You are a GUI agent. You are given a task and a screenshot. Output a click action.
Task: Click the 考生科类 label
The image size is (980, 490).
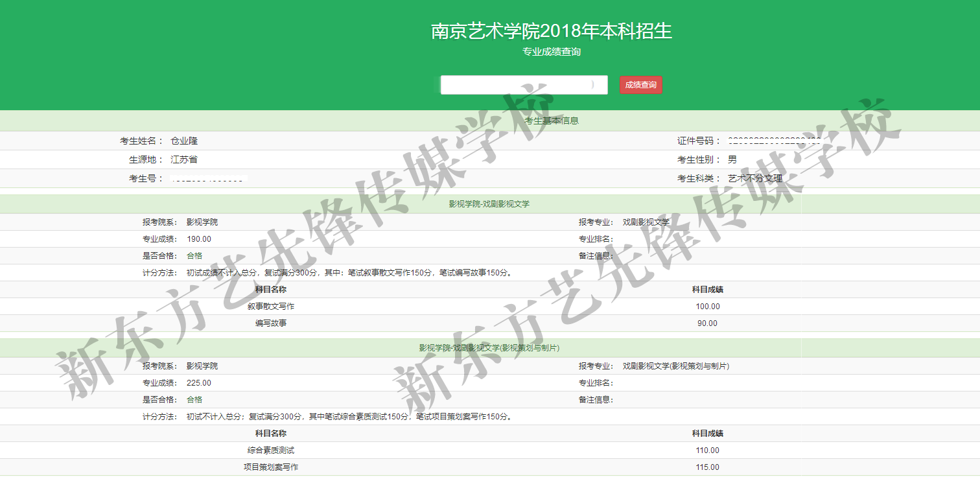click(699, 178)
